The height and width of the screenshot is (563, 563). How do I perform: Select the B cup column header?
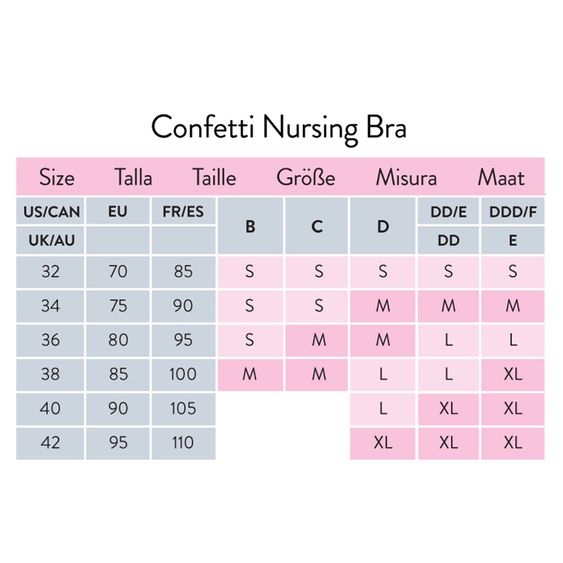pos(250,226)
